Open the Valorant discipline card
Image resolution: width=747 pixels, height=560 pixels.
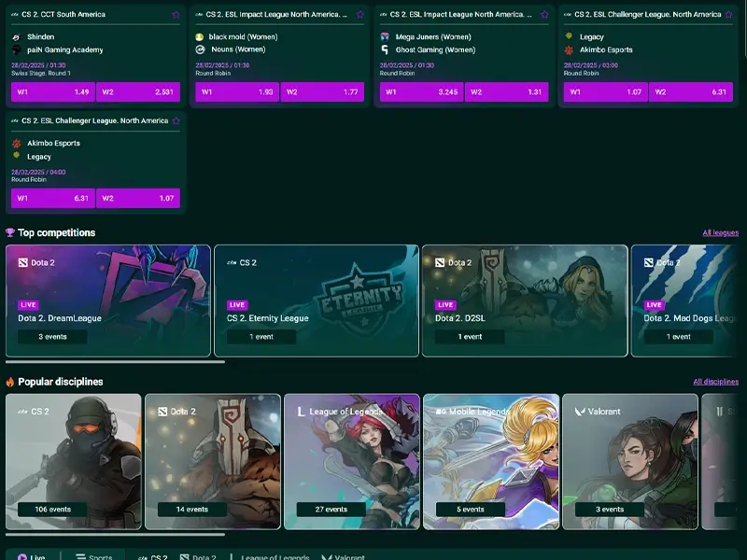[x=630, y=461]
